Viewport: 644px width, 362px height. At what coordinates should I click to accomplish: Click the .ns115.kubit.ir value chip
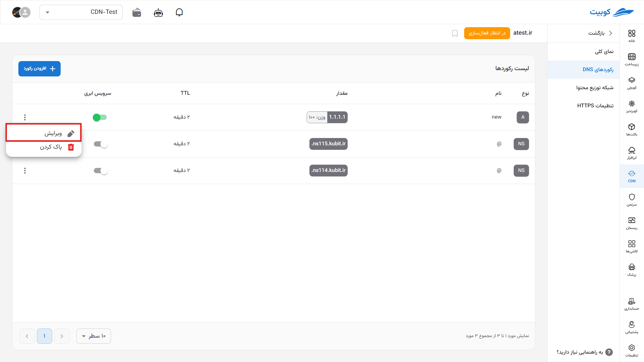pos(328,144)
